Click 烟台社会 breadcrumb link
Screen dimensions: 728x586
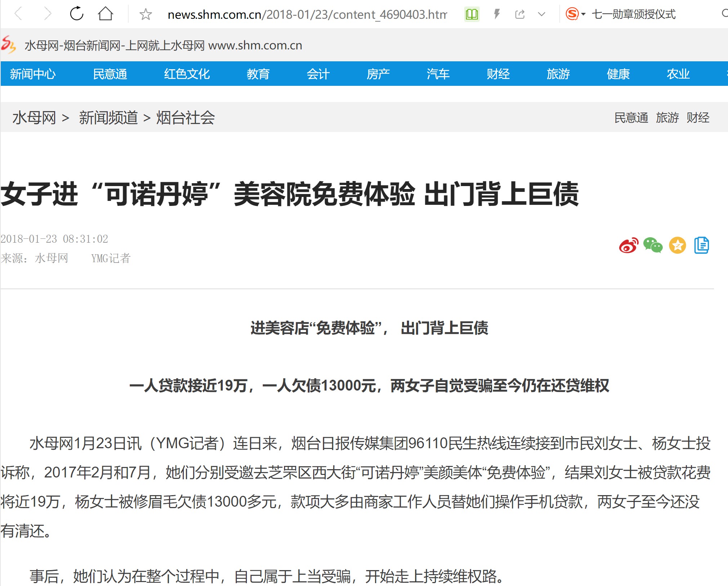pos(185,118)
